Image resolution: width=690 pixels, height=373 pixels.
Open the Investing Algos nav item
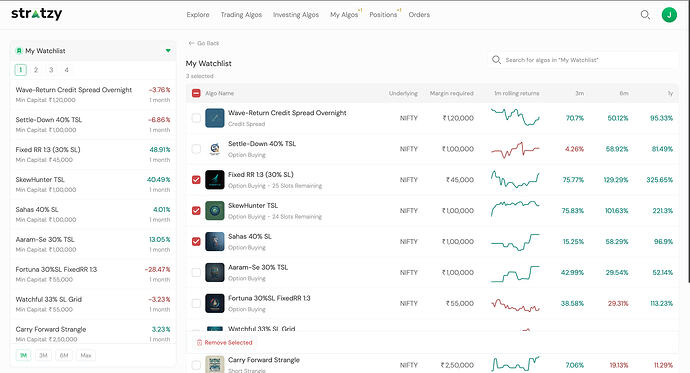pos(296,15)
